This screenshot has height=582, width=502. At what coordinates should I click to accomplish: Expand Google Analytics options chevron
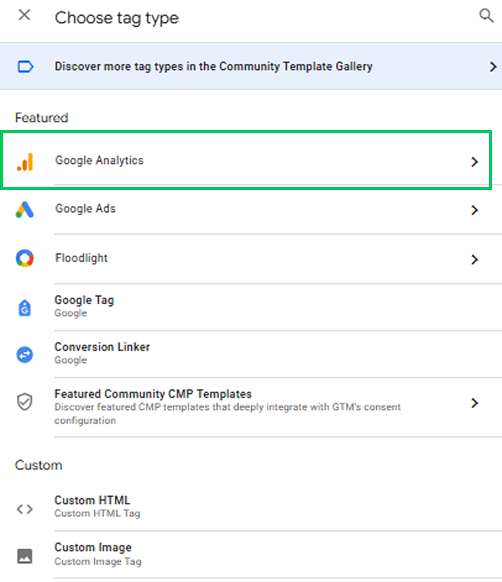tap(474, 162)
